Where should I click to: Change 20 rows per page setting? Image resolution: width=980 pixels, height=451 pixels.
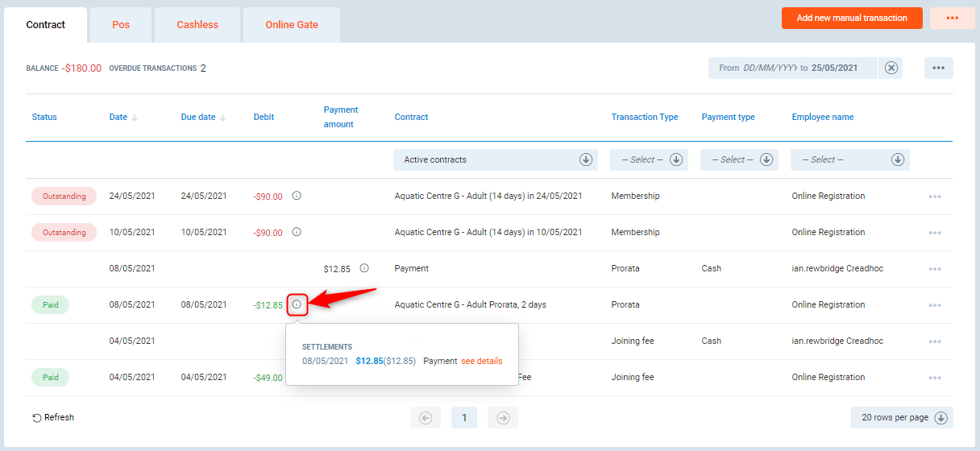(902, 417)
